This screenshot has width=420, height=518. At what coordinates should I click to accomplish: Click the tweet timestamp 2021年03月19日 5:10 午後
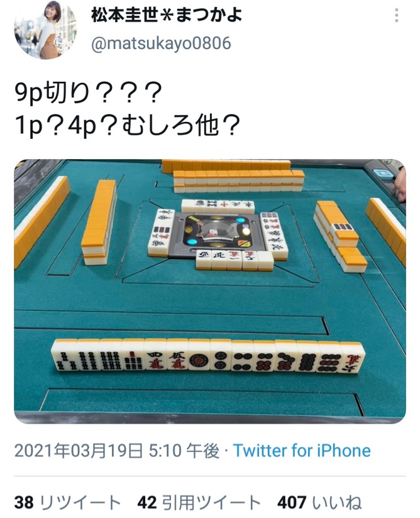coord(117,451)
